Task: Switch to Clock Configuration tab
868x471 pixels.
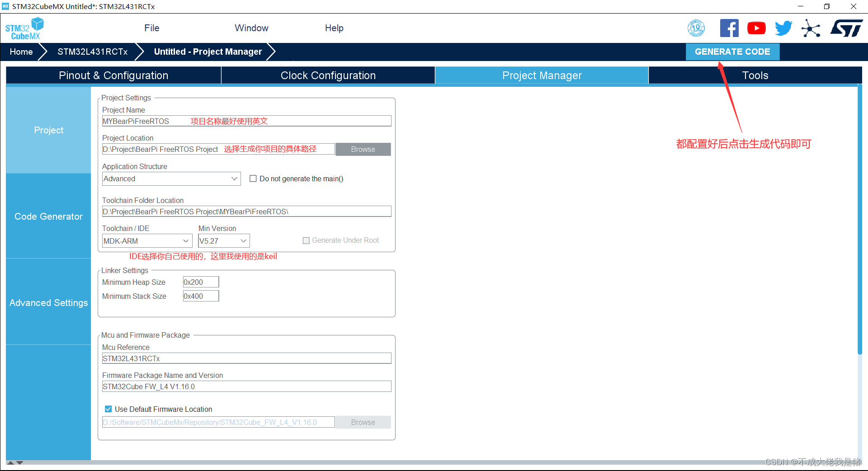Action: point(328,75)
